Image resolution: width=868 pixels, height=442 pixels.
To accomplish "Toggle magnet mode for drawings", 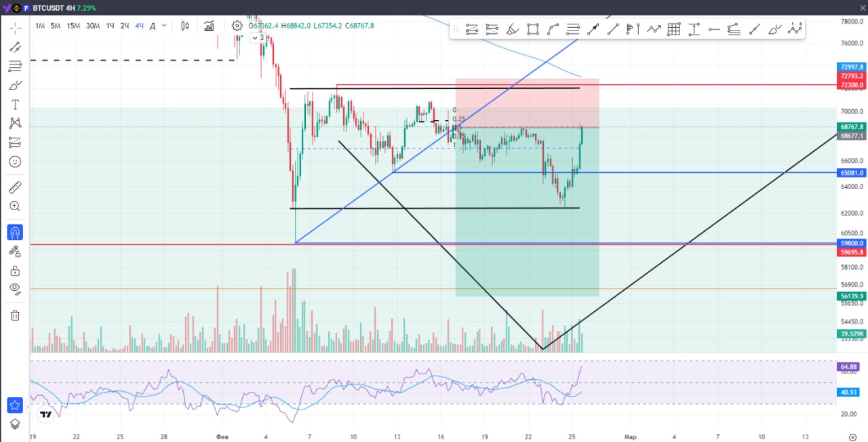I will [15, 233].
